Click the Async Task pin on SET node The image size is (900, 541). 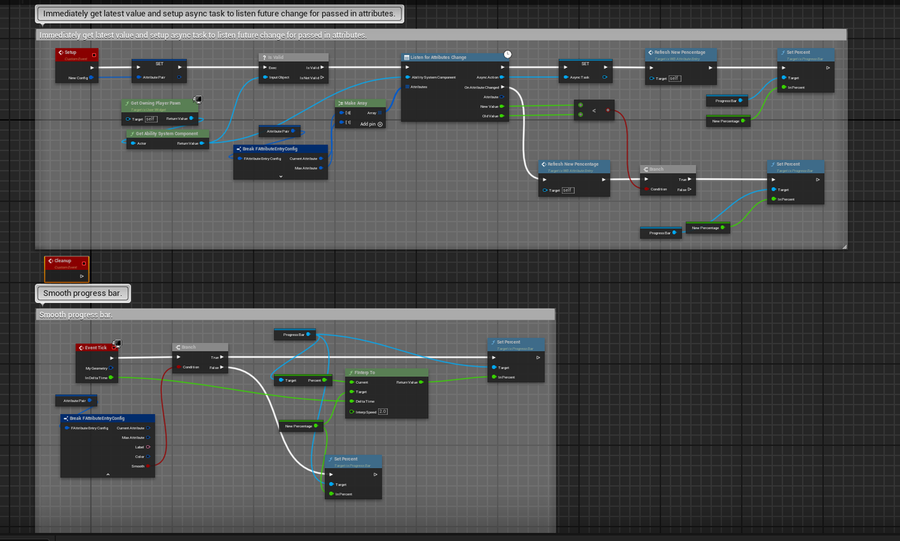tap(566, 77)
